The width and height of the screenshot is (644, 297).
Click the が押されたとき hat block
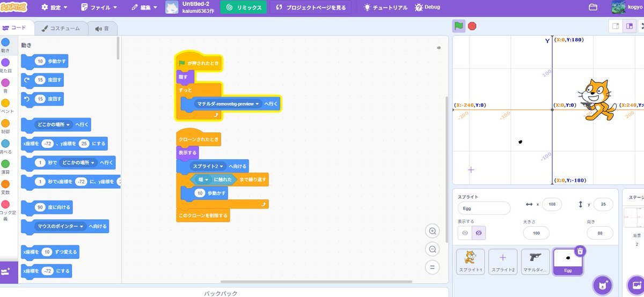pos(199,63)
